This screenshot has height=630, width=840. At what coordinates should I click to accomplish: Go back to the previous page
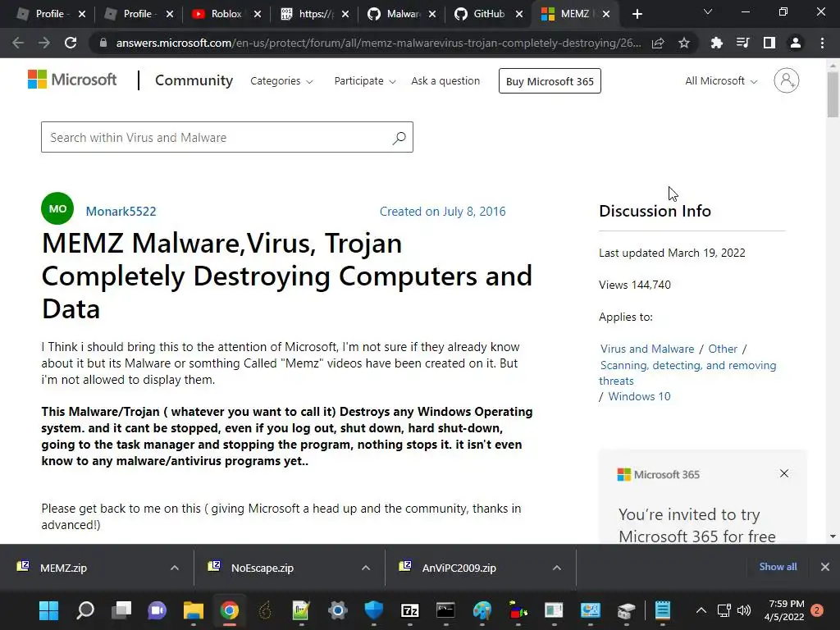tap(18, 43)
